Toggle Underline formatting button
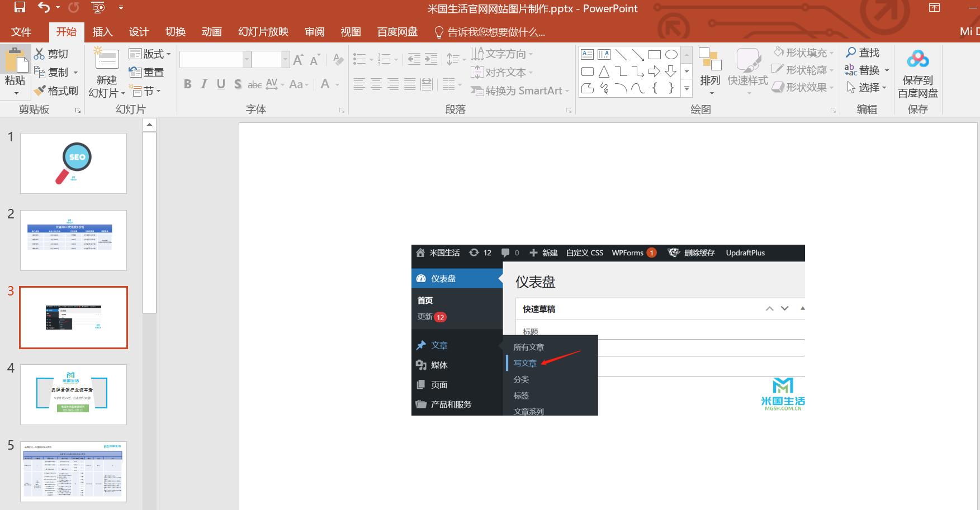This screenshot has height=510, width=980. tap(221, 84)
